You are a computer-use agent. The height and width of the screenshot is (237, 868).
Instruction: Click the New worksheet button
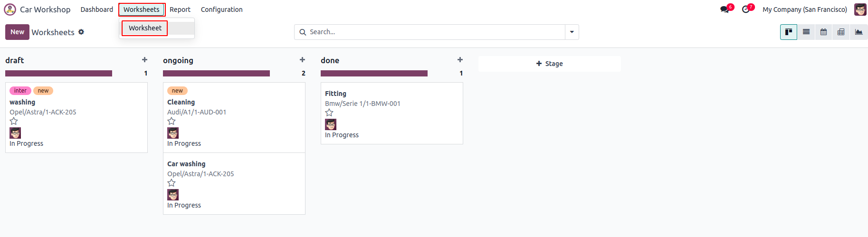click(x=17, y=32)
